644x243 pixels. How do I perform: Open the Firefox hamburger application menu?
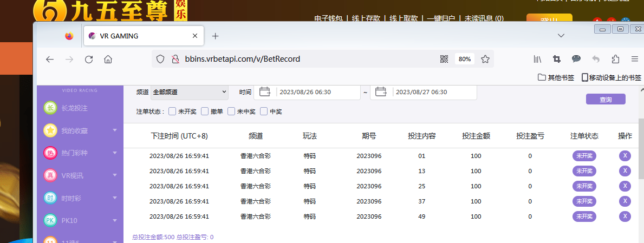tap(634, 60)
